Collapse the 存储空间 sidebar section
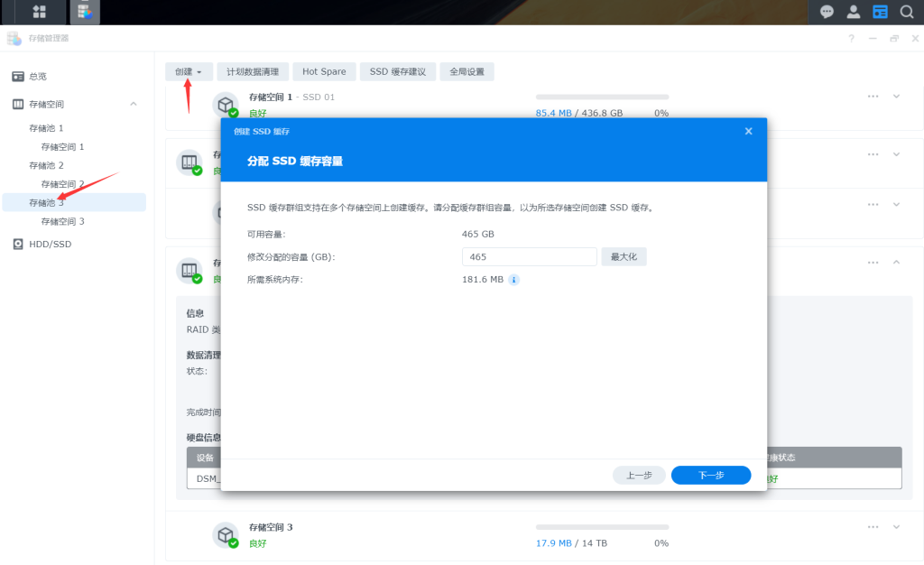Screen dimensions: 924x565 coord(134,104)
